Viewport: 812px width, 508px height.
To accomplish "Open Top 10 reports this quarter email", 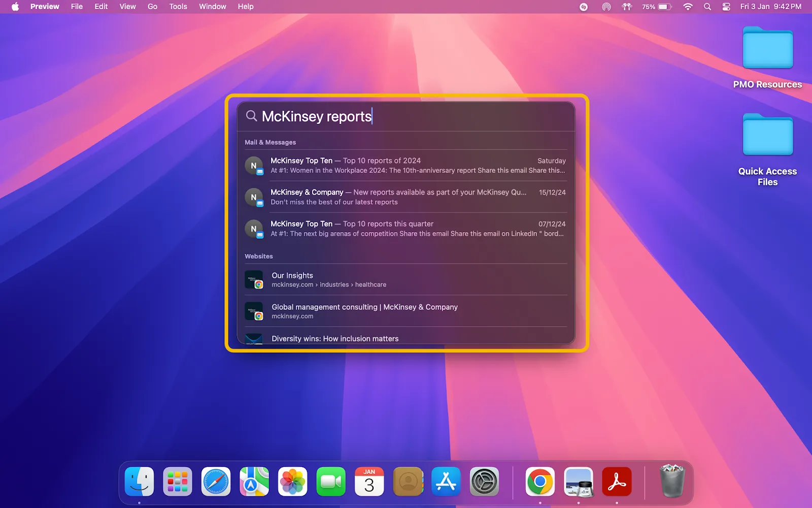I will pyautogui.click(x=406, y=229).
